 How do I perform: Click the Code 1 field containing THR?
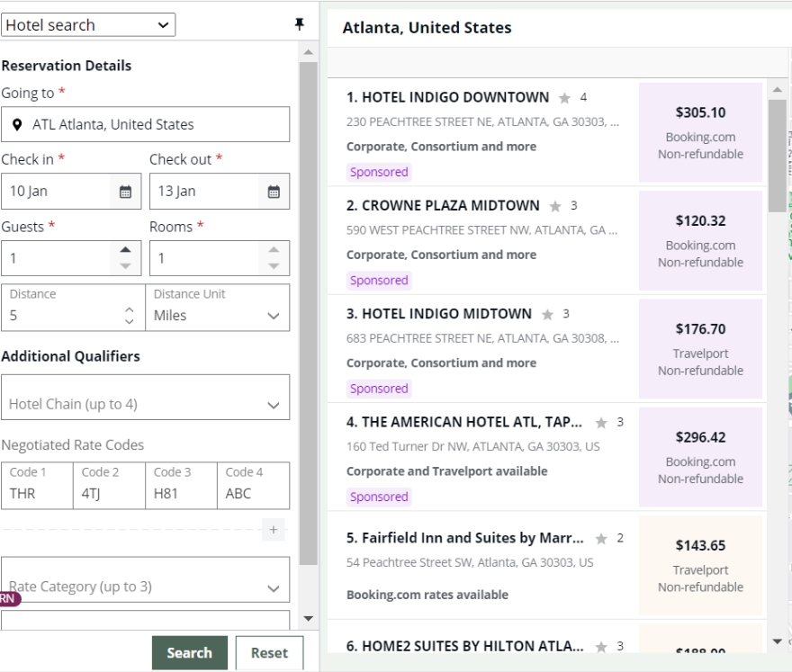(37, 485)
